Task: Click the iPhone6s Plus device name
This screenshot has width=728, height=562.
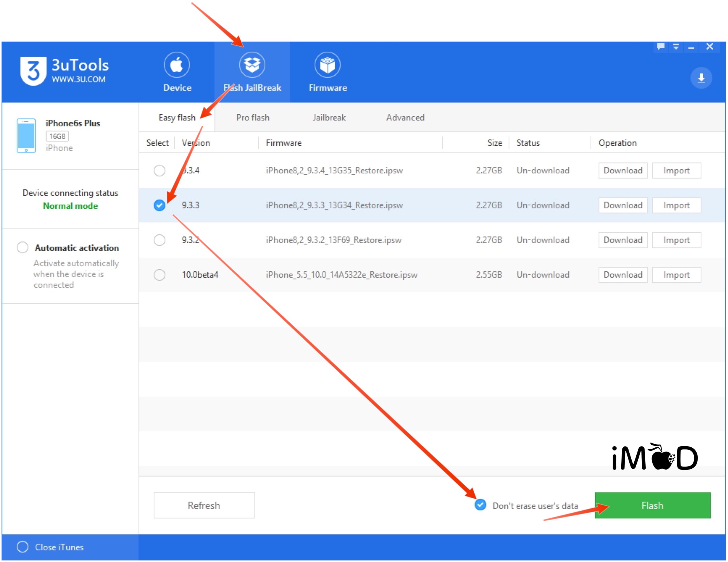Action: tap(73, 123)
